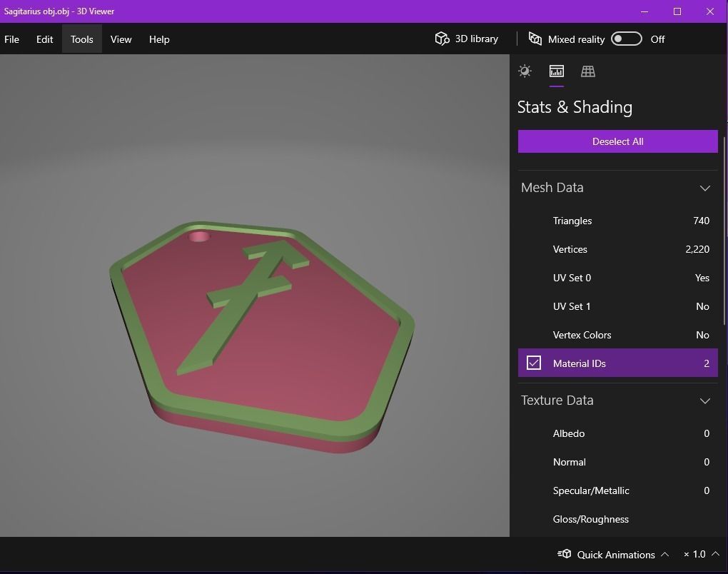Select the Triangles row
Image resolution: width=728 pixels, height=574 pixels.
tap(617, 221)
